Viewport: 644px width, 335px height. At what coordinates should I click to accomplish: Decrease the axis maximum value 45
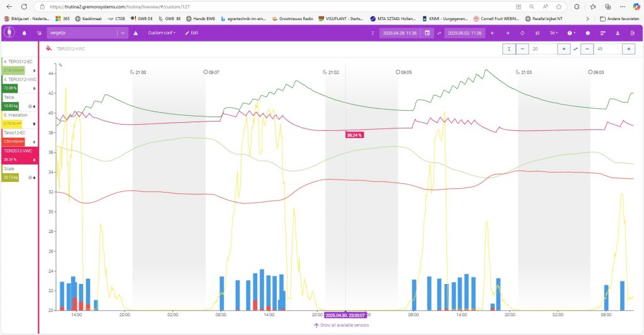pyautogui.click(x=587, y=49)
